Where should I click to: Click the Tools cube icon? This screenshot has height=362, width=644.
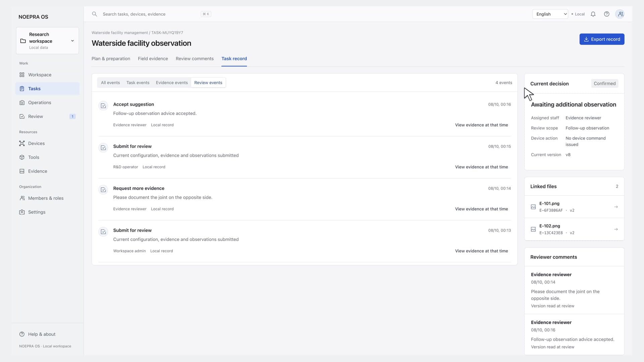tap(22, 157)
